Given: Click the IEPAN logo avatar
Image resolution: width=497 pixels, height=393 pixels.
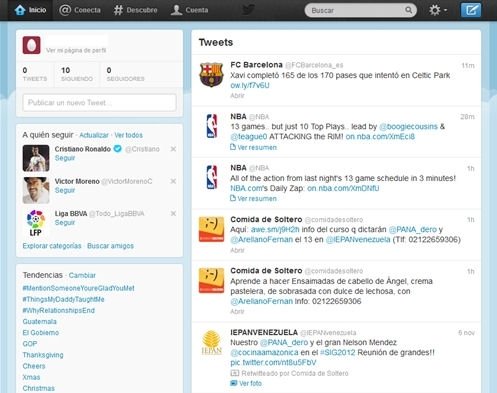Looking at the screenshot, I should 211,342.
